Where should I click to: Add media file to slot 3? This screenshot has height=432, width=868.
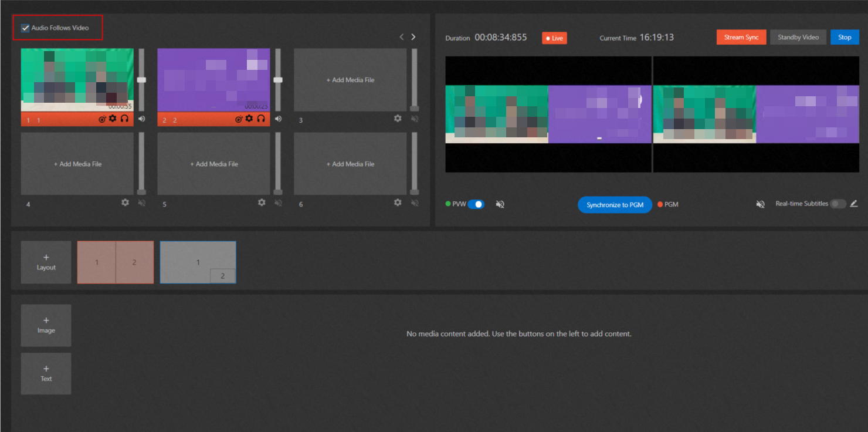tap(350, 80)
